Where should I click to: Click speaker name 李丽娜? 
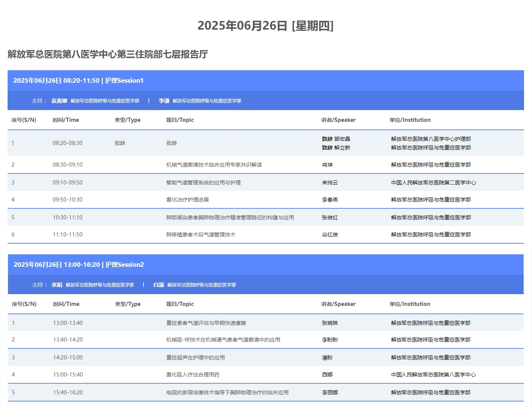330,392
